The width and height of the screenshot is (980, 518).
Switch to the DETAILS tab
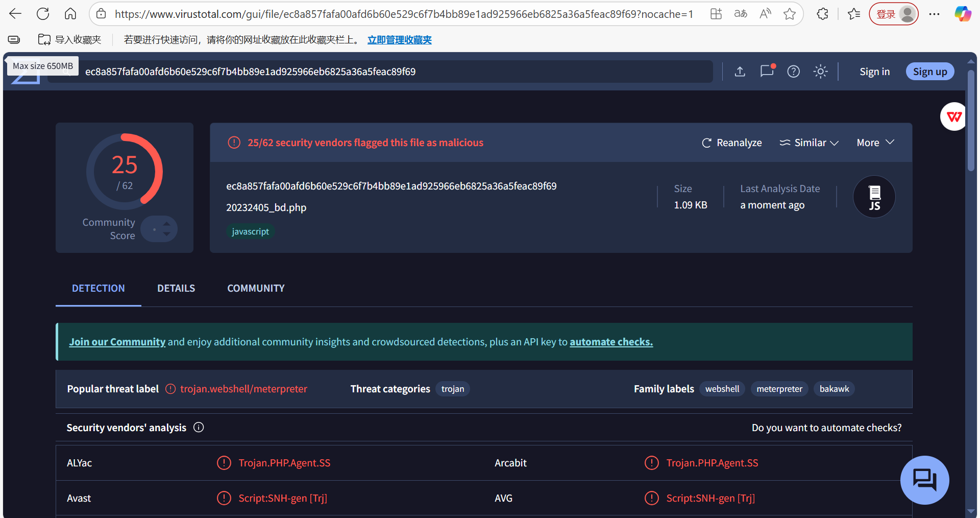[x=176, y=288]
